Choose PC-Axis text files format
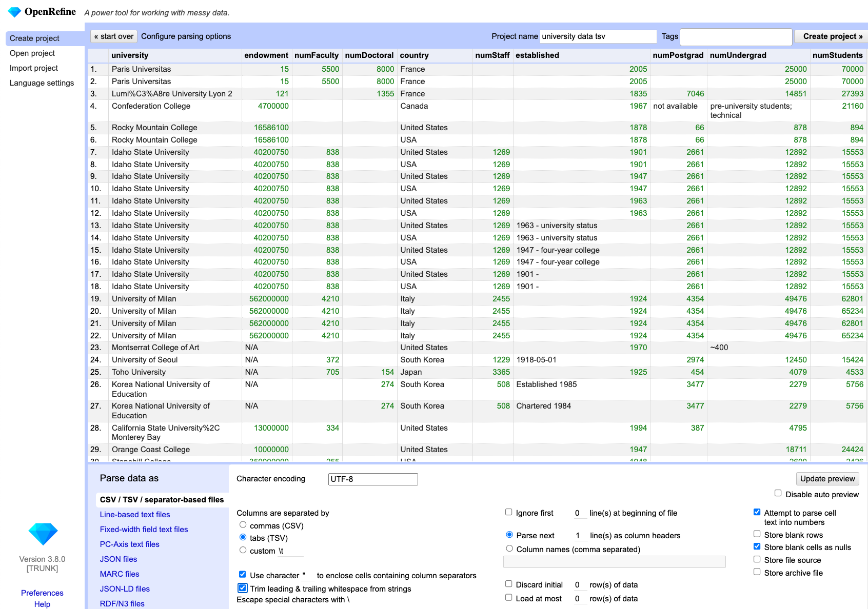 tap(129, 544)
